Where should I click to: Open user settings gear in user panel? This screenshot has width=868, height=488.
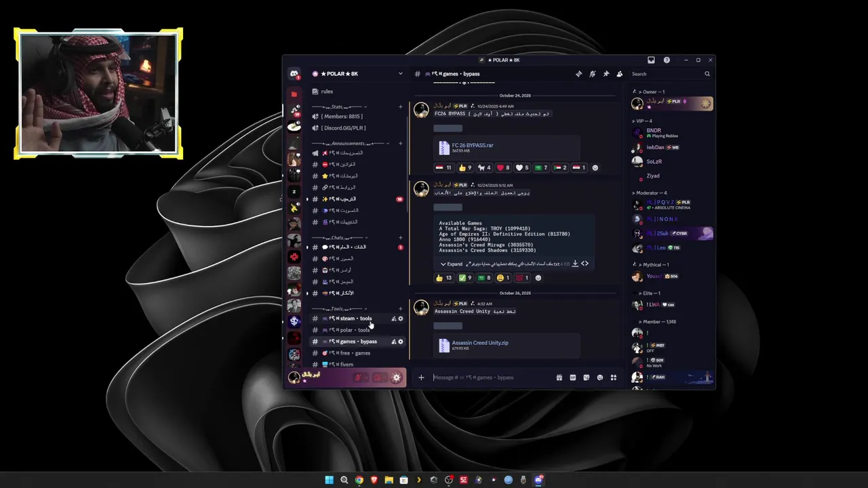[397, 378]
